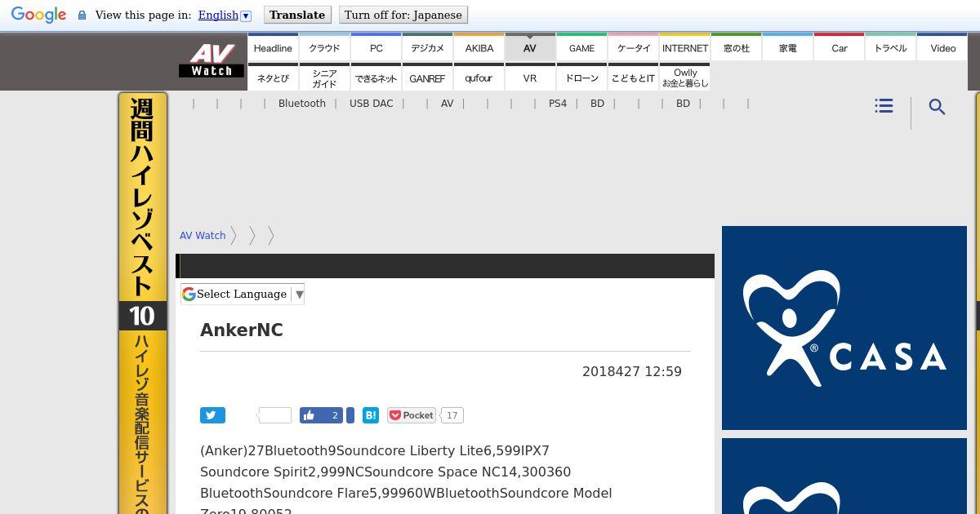Bookmark with the Hatena B! icon
980x514 pixels.
pyautogui.click(x=371, y=415)
